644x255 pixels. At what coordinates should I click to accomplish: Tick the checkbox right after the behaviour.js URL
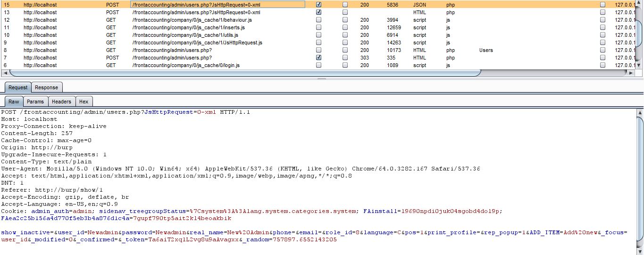318,20
